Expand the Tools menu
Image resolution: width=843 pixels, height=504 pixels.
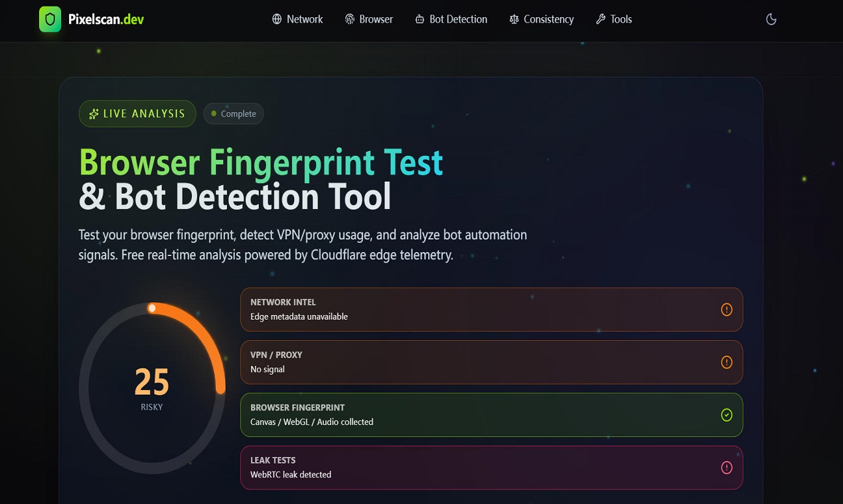[614, 19]
